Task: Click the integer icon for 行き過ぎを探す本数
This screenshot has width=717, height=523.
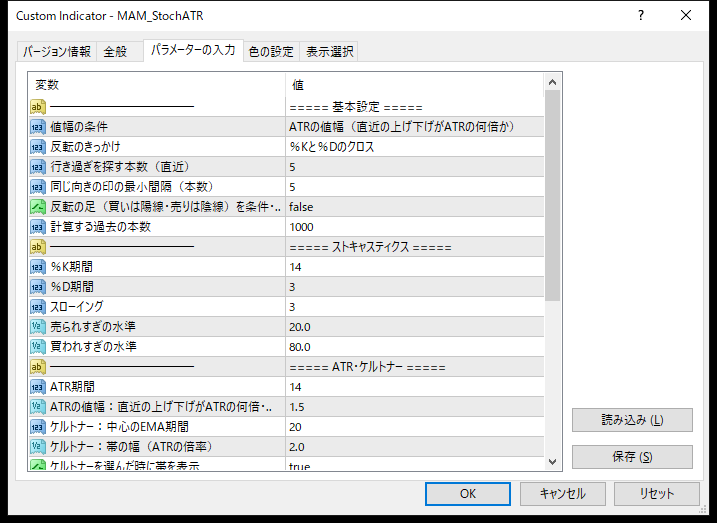Action: (x=38, y=167)
